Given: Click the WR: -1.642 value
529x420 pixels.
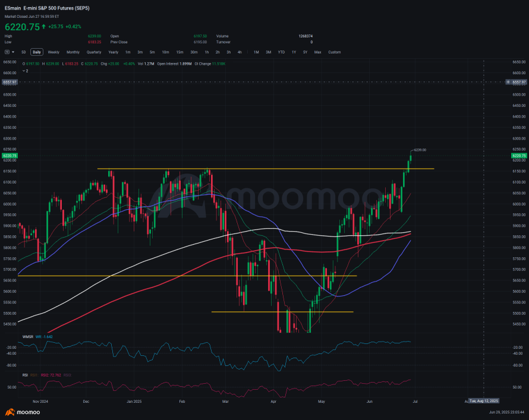Looking at the screenshot, I should point(44,336).
